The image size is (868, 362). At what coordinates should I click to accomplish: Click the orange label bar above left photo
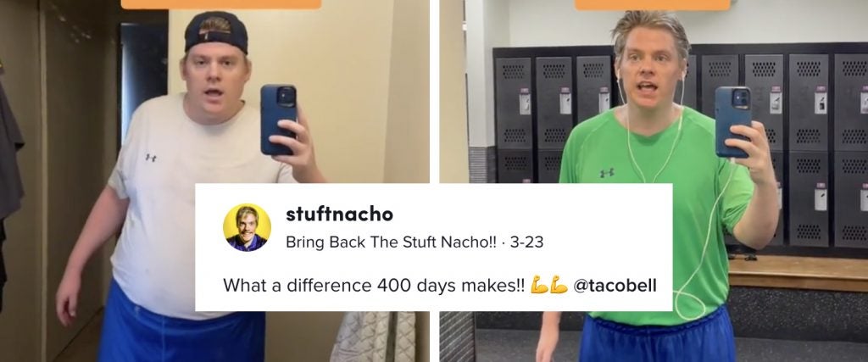coord(221,4)
